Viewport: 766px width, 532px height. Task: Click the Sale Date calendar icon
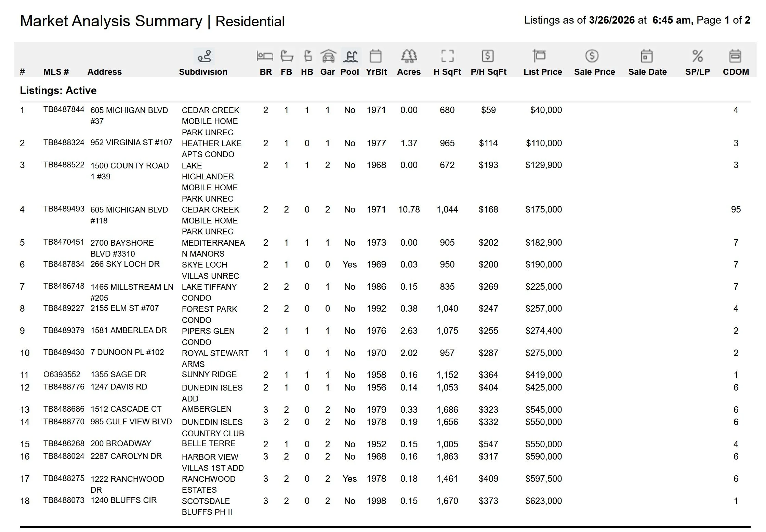tap(646, 56)
